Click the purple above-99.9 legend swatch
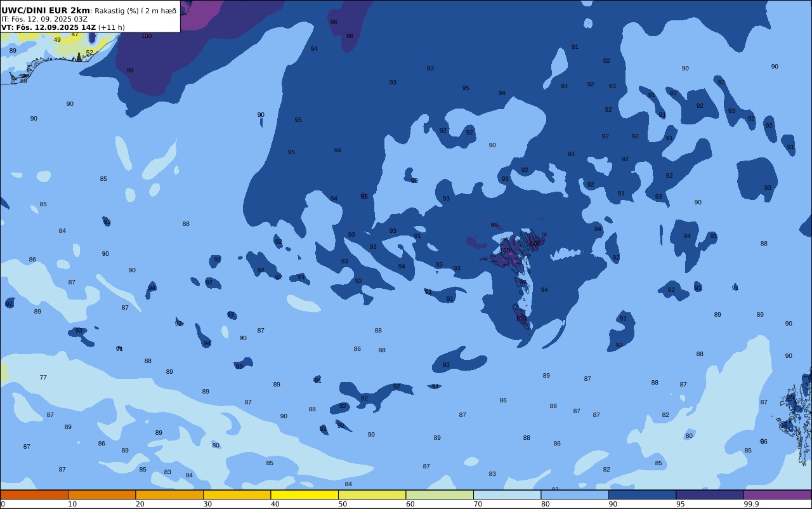Viewport: 812px width, 509px height. tap(777, 494)
